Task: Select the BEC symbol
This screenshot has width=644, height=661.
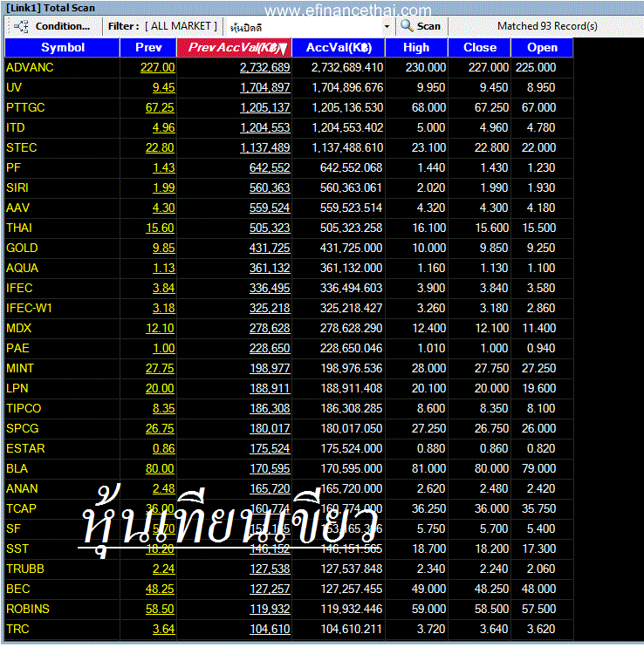Action: tap(18, 589)
